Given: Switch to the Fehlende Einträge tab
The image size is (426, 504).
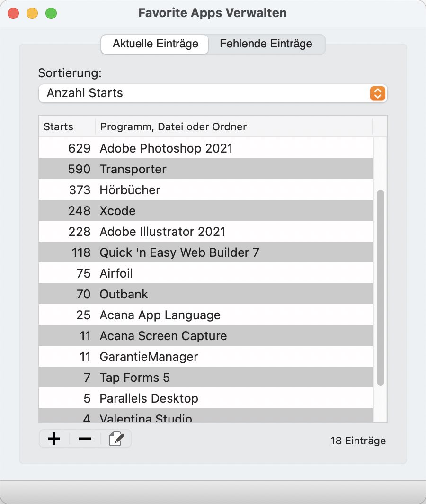Looking at the screenshot, I should 266,44.
